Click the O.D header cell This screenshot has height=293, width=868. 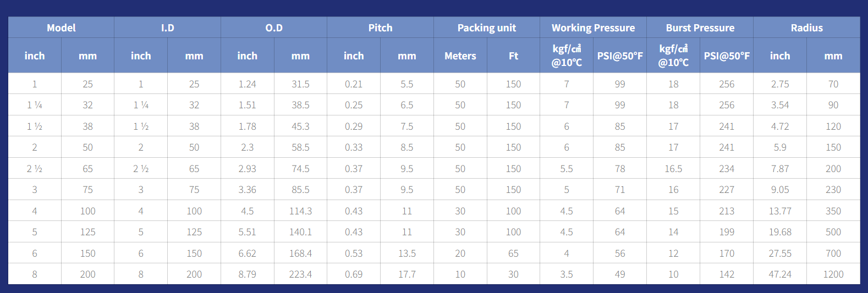pyautogui.click(x=274, y=27)
